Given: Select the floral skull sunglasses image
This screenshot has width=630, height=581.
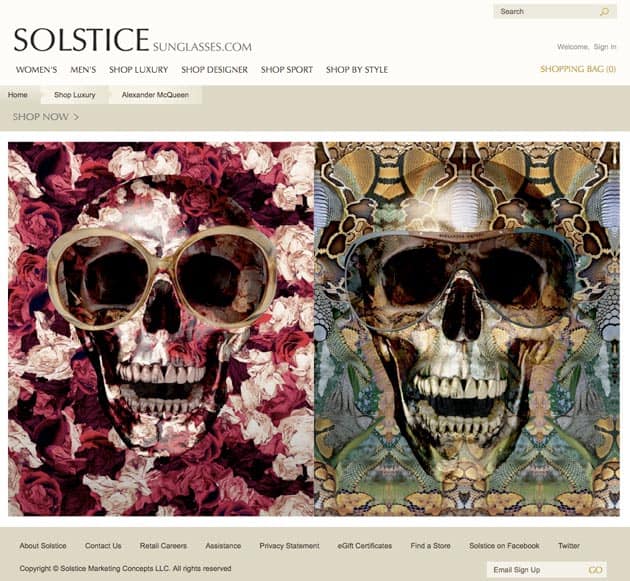Looking at the screenshot, I should point(161,329).
